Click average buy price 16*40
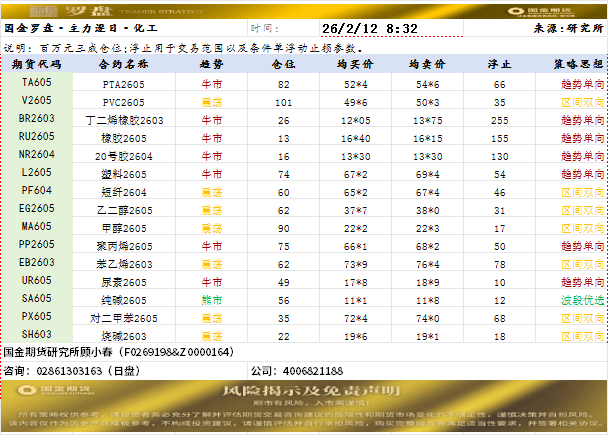 click(x=355, y=138)
